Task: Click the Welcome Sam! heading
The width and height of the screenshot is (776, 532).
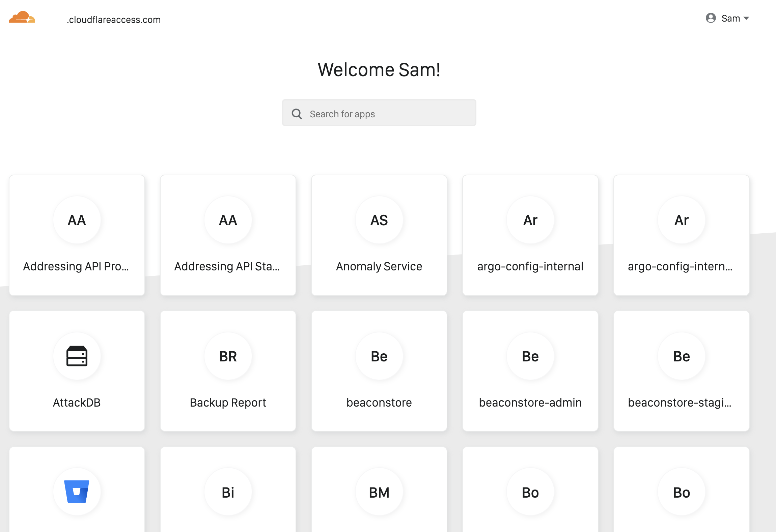Action: pos(379,70)
